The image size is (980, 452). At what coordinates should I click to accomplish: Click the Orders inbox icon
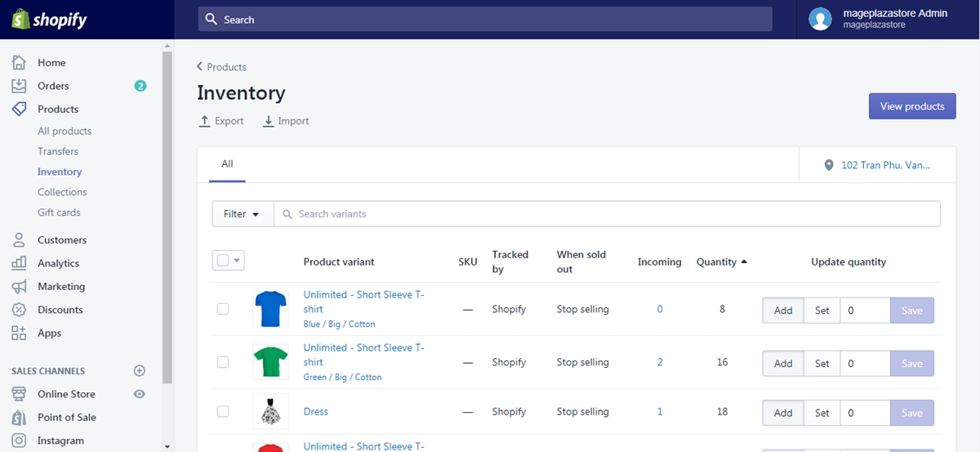[x=19, y=86]
